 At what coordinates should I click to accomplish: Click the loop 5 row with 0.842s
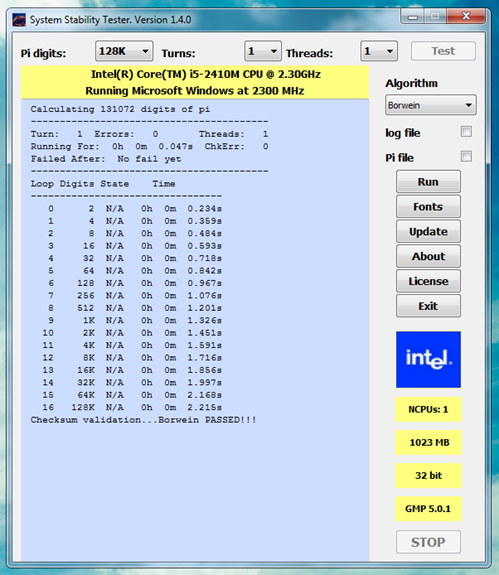(135, 271)
